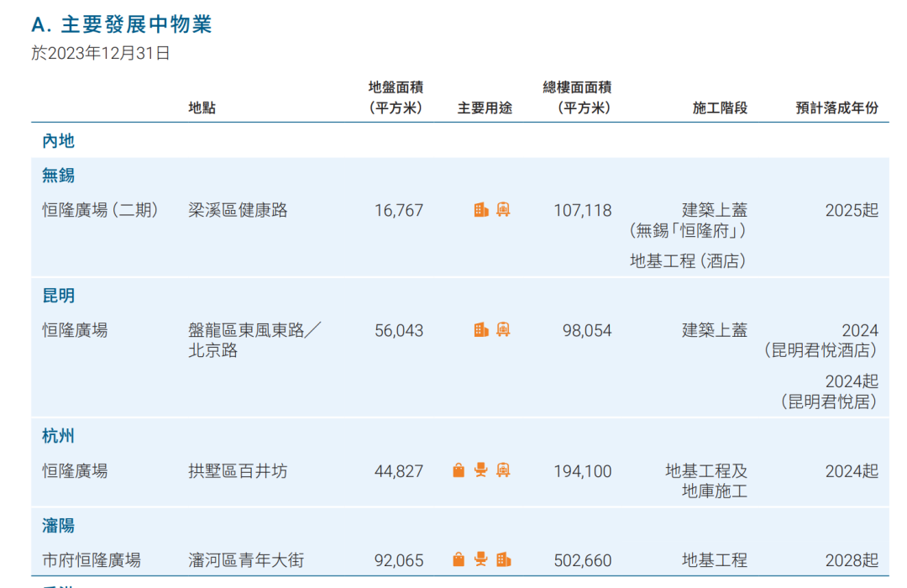Click the building icon in the Shenyang row
The image size is (907, 588).
(x=503, y=559)
